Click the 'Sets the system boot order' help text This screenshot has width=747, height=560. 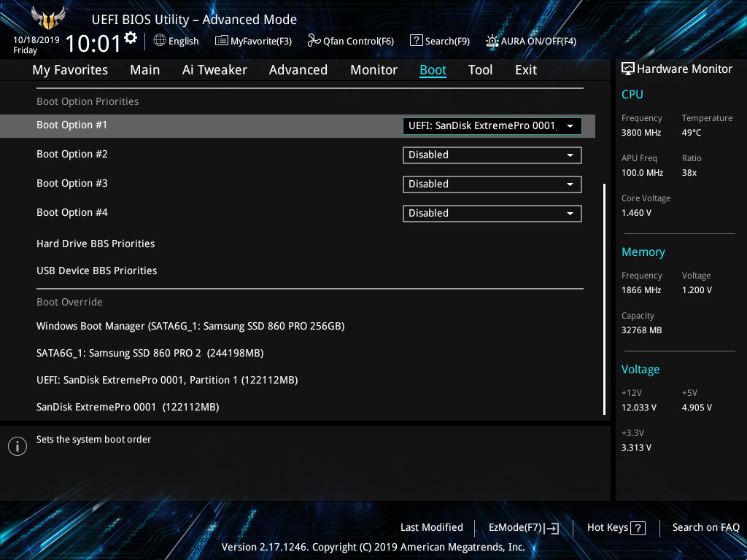click(94, 440)
